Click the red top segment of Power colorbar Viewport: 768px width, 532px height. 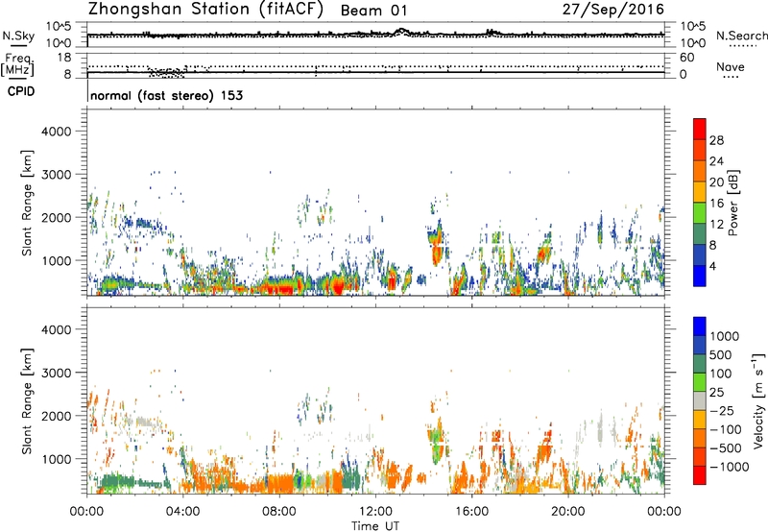click(x=700, y=129)
